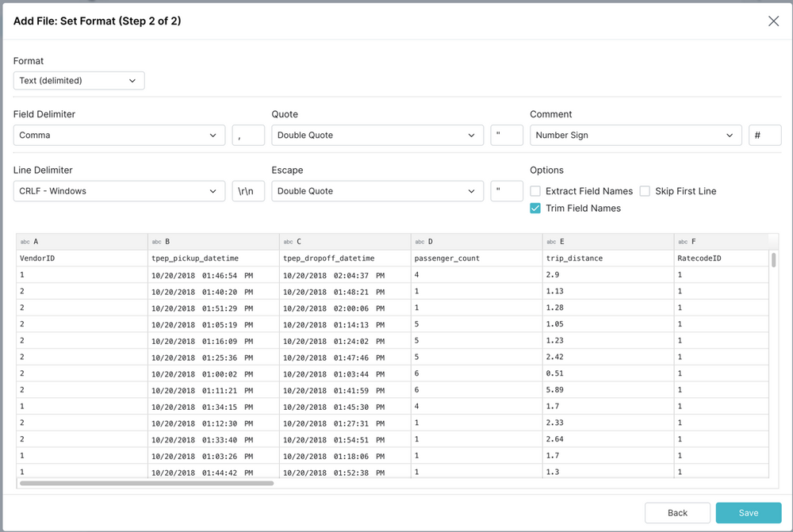The height and width of the screenshot is (532, 793).
Task: Open the Line Delimiter dropdown
Action: pos(119,191)
